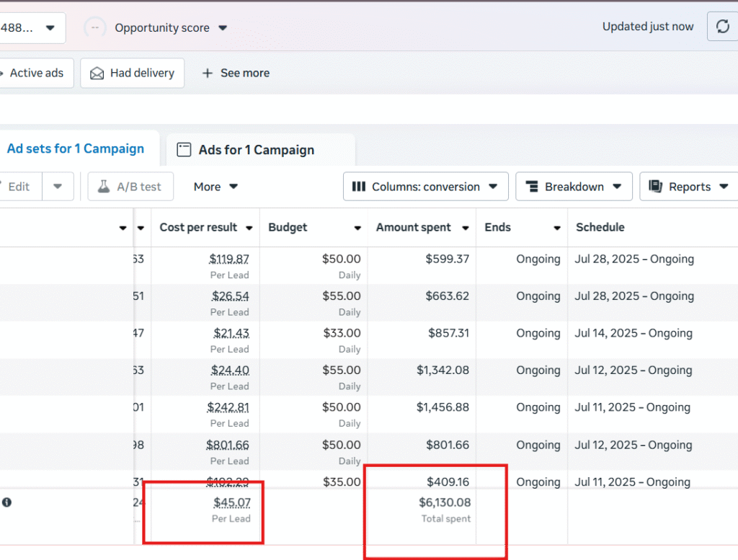This screenshot has height=560, width=738.
Task: Select the Ad sets for 1 Campaign tab
Action: [75, 148]
